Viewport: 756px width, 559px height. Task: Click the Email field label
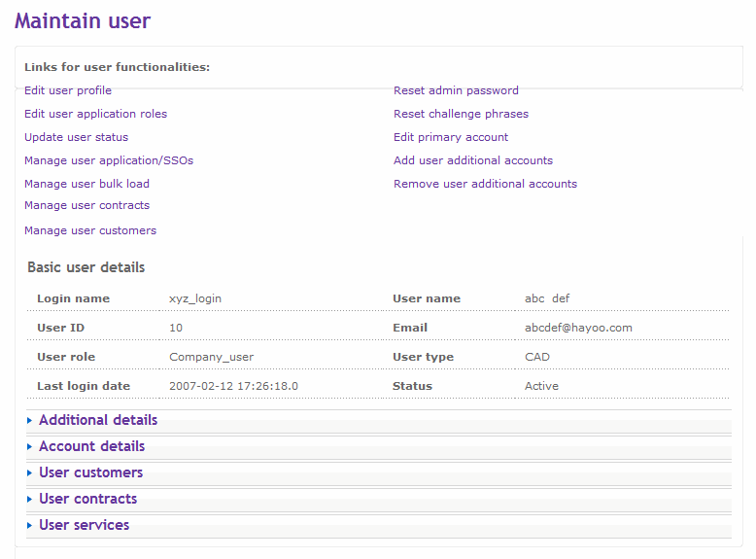410,328
